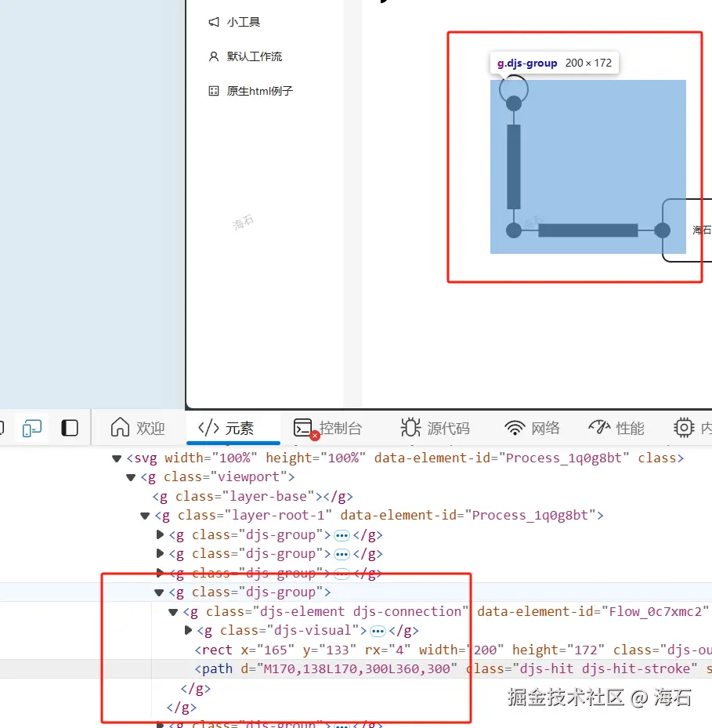Viewport: 712px width, 728px height.
Task: Expand the djs-visual group node
Action: tap(188, 631)
